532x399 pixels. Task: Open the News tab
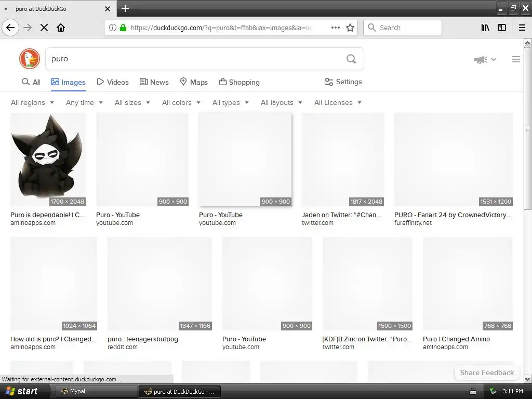point(154,82)
